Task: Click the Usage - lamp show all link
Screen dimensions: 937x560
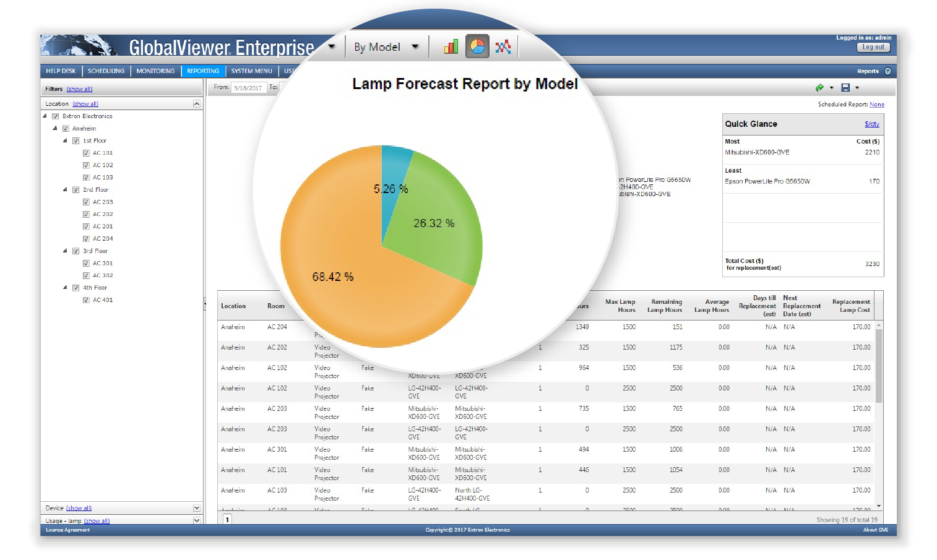Action: 97,521
